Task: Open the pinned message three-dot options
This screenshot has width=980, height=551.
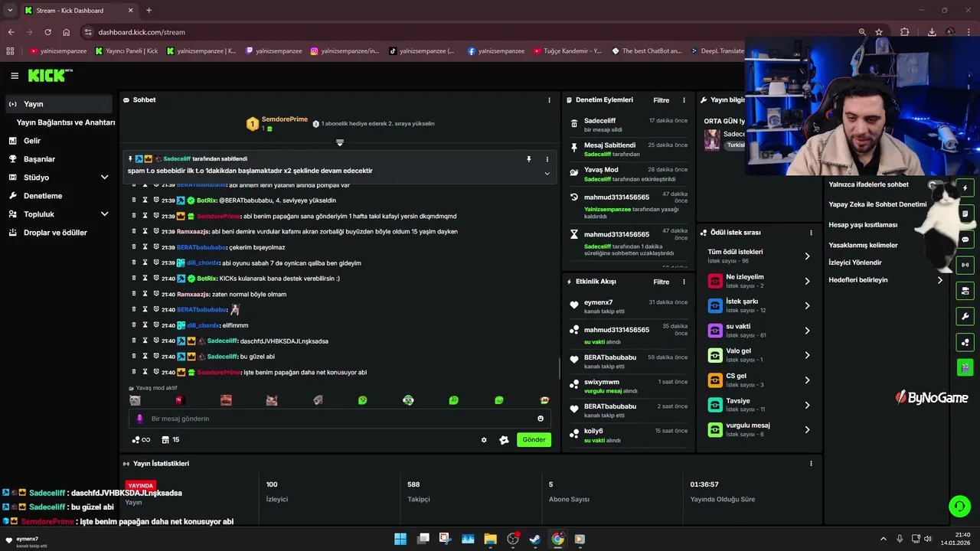Action: coord(547,159)
